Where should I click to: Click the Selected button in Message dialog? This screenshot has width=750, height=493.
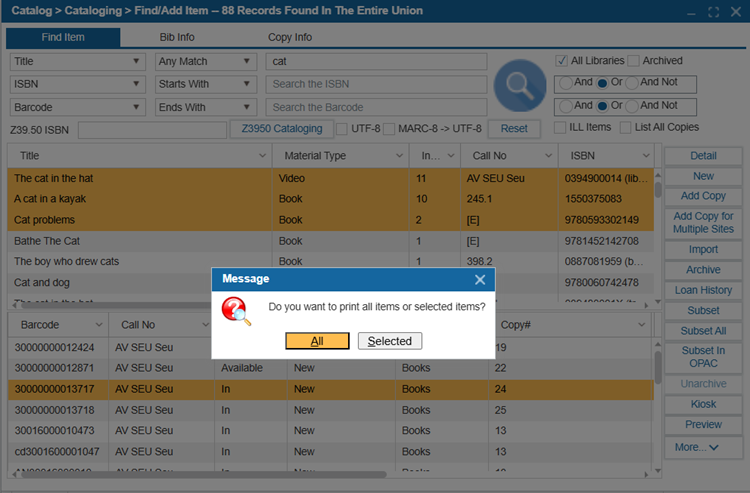tap(390, 341)
